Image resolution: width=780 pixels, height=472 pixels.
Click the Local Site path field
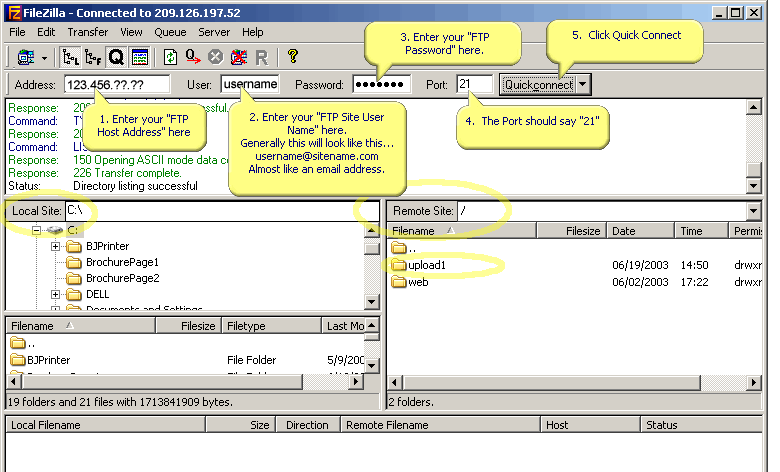tap(222, 211)
